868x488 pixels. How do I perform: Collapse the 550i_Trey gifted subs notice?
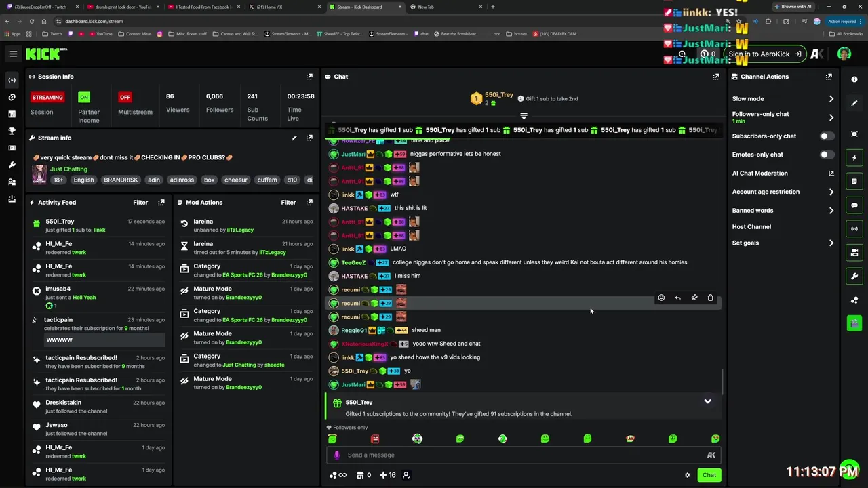(707, 401)
